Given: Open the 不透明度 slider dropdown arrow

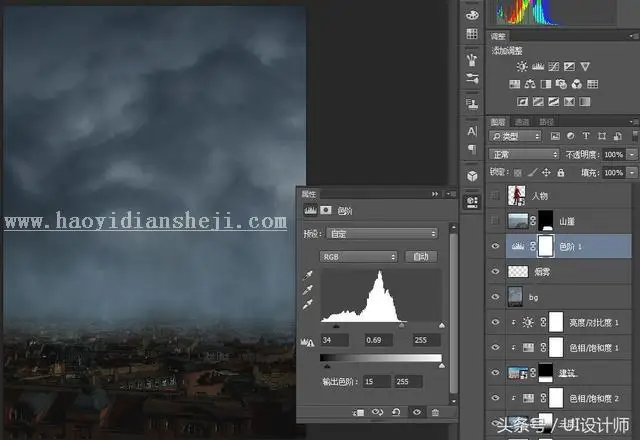Looking at the screenshot, I should (x=632, y=154).
